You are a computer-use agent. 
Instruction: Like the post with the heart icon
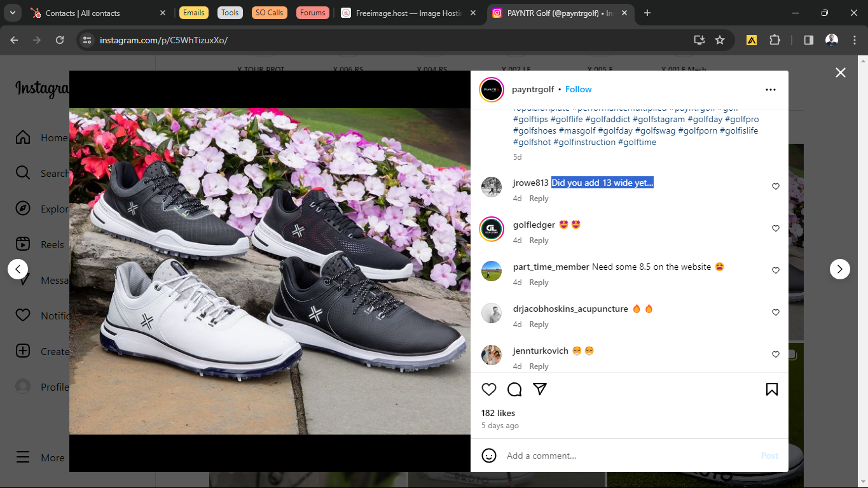(488, 389)
